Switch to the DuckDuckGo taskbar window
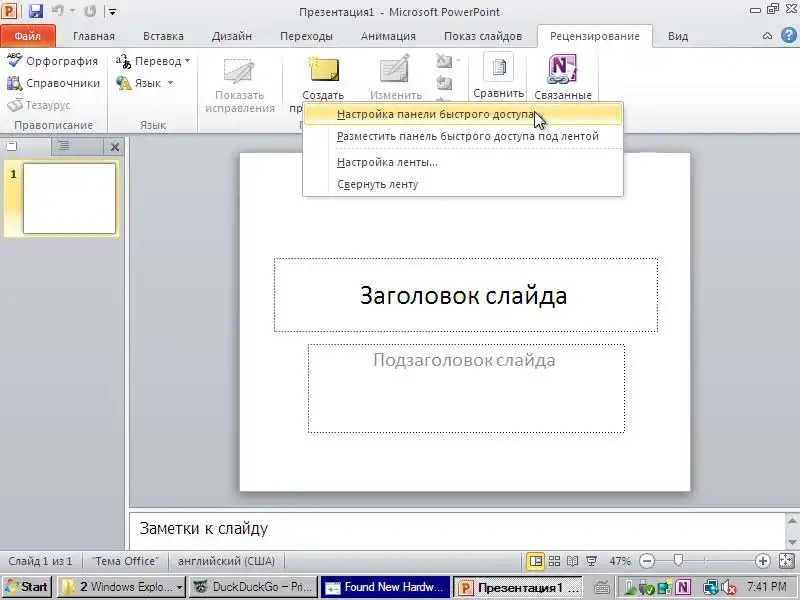 (x=253, y=587)
